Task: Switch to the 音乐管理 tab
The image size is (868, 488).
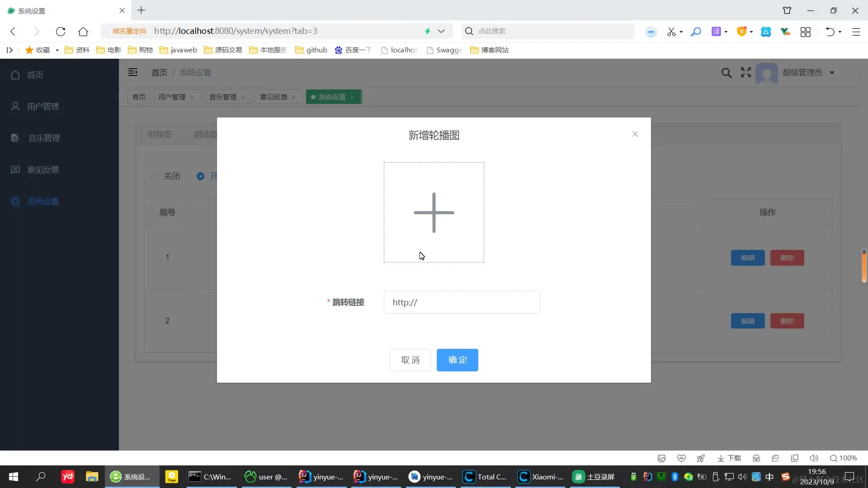Action: tap(222, 97)
